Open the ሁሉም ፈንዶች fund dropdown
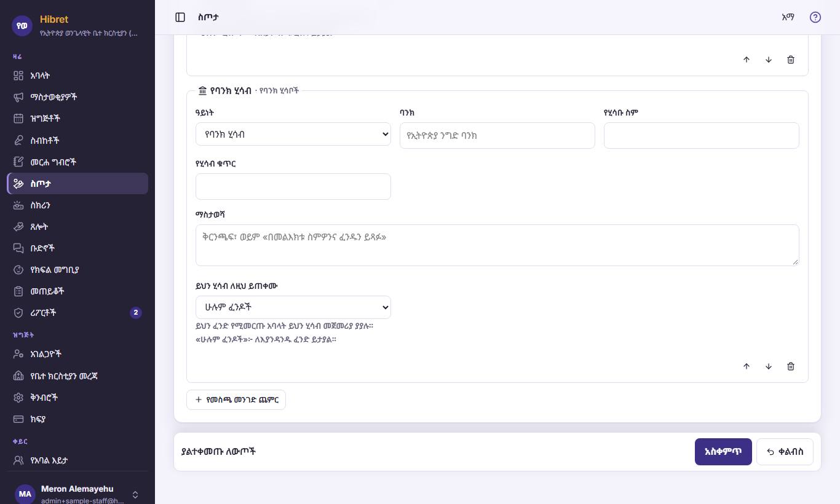Viewport: 840px width, 504px height. [293, 307]
